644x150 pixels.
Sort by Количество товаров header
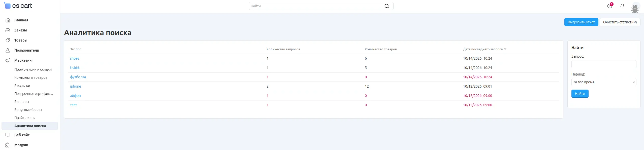[x=381, y=49]
